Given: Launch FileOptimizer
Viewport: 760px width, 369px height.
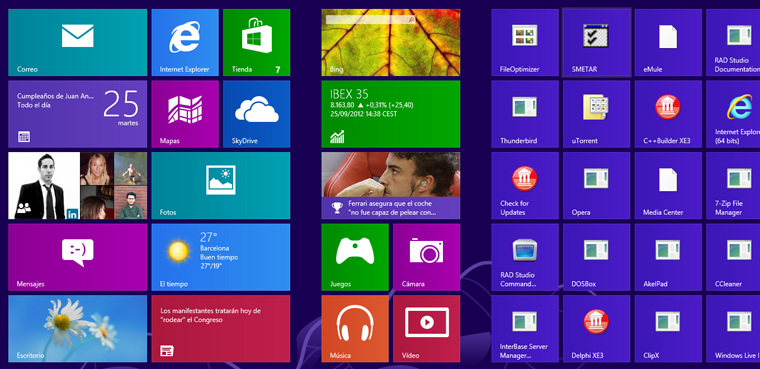Looking at the screenshot, I should click(525, 43).
